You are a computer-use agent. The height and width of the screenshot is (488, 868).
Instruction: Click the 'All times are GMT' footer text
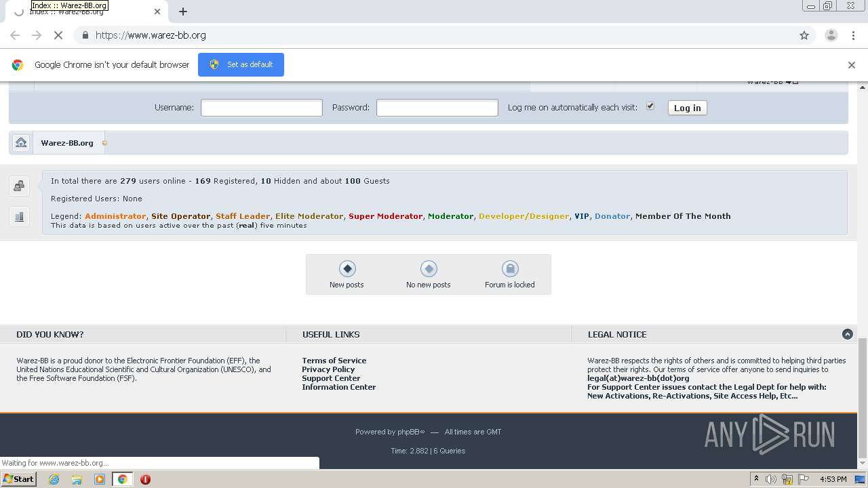point(473,432)
